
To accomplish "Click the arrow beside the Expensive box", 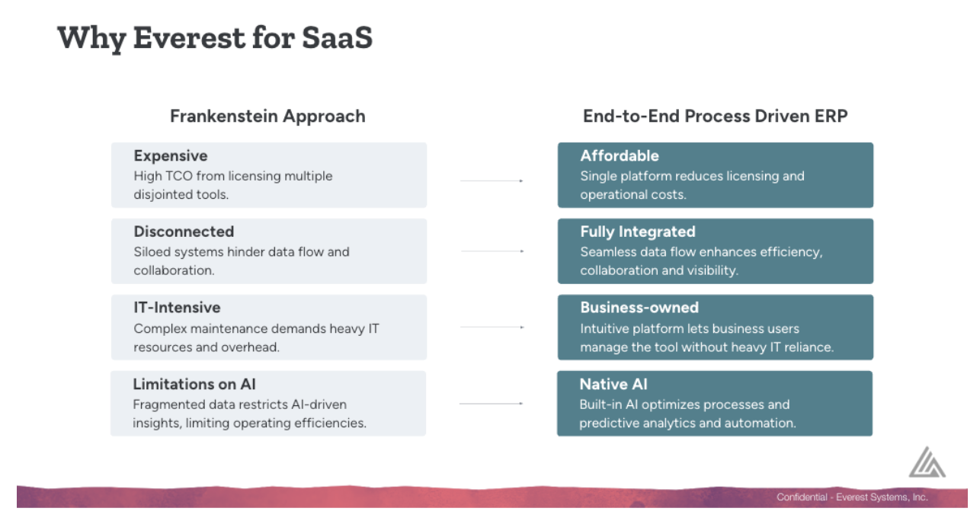I will pyautogui.click(x=492, y=181).
